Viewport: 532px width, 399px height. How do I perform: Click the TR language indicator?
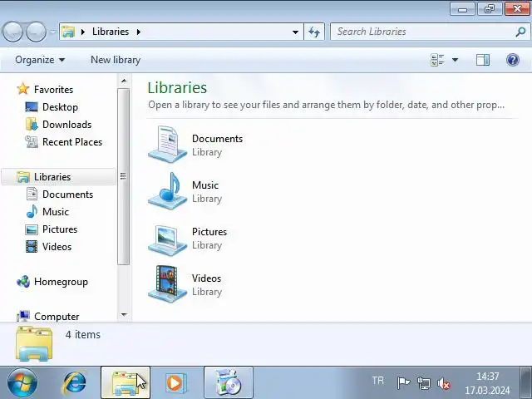click(x=377, y=381)
